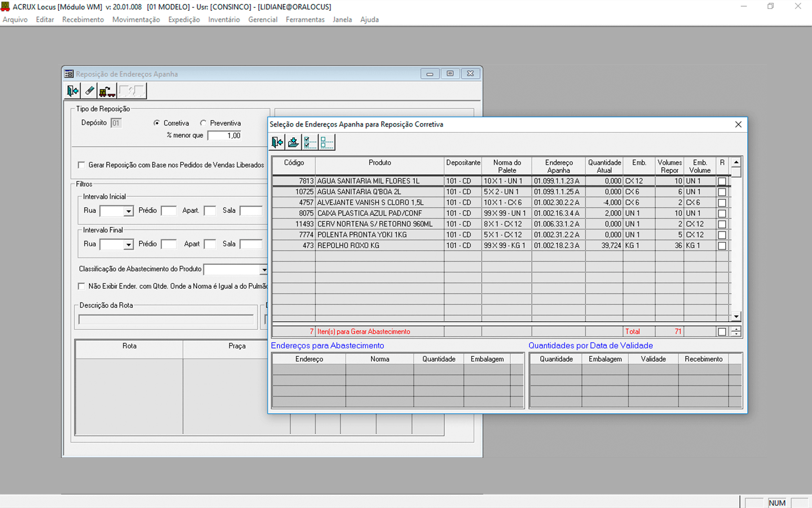Check the R box for AGUA SANITARIA MIL FLORES
The height and width of the screenshot is (508, 812).
pos(722,181)
